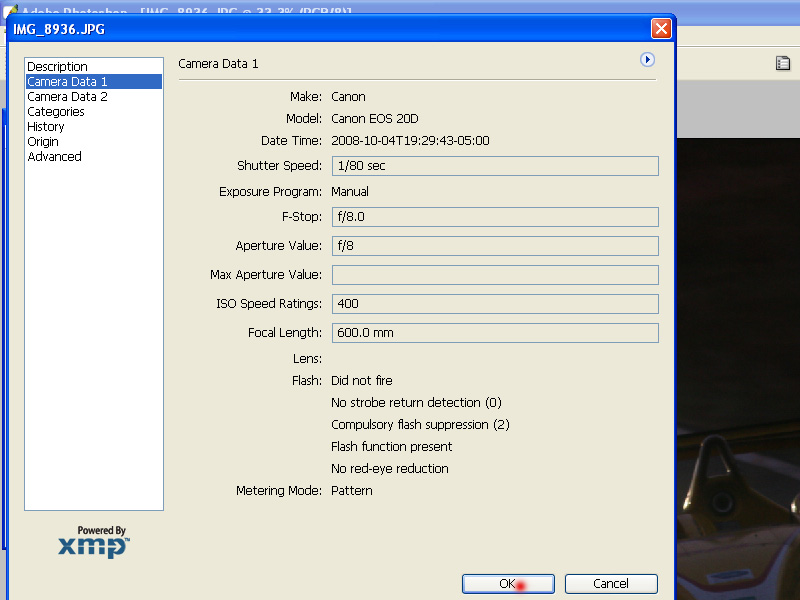Viewport: 800px width, 600px height.
Task: Click the 'No strobe return detection (0)' text
Action: (416, 403)
